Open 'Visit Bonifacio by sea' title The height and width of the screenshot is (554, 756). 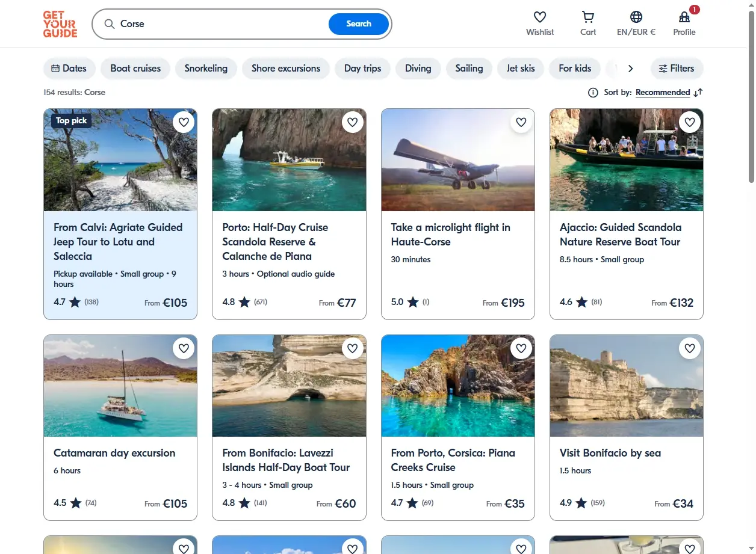coord(610,453)
